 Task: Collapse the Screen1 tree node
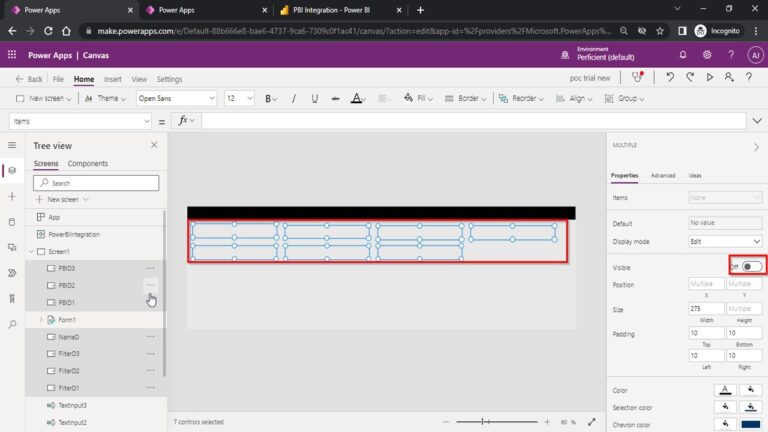(x=30, y=251)
